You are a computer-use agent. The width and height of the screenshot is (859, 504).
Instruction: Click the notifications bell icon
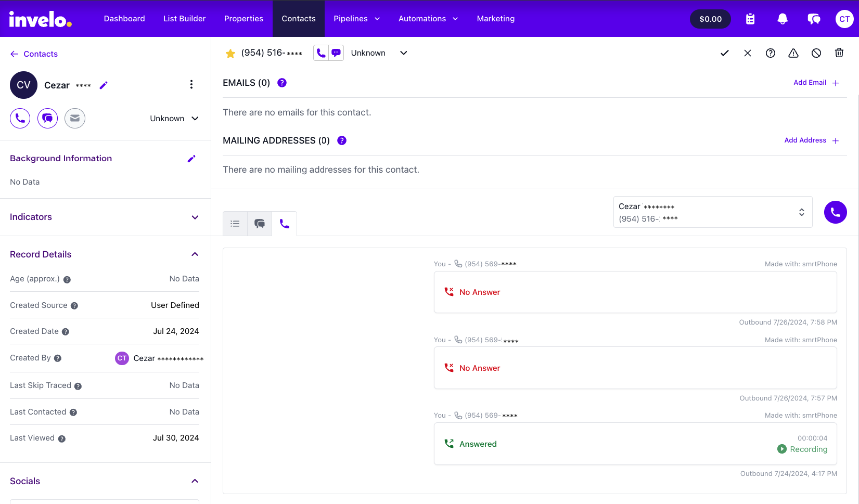[782, 19]
